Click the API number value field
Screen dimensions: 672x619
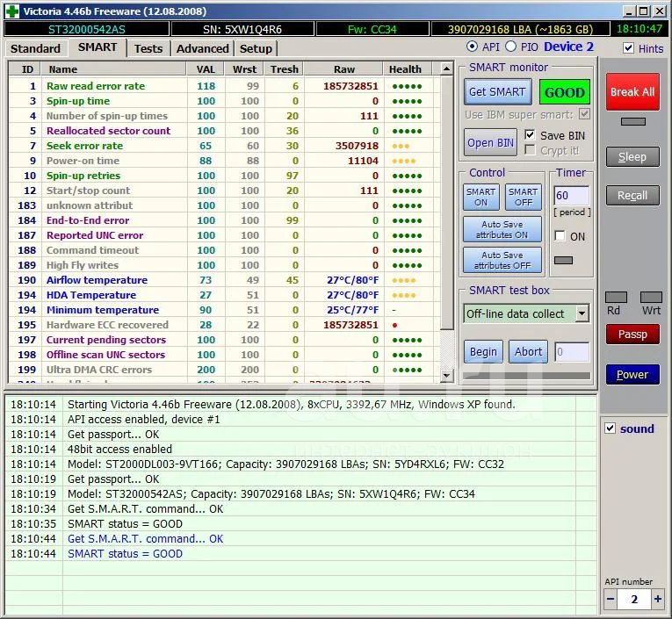point(634,599)
